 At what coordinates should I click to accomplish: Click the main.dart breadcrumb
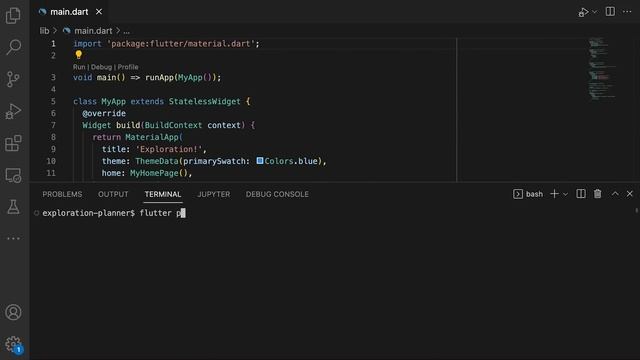coord(93,31)
